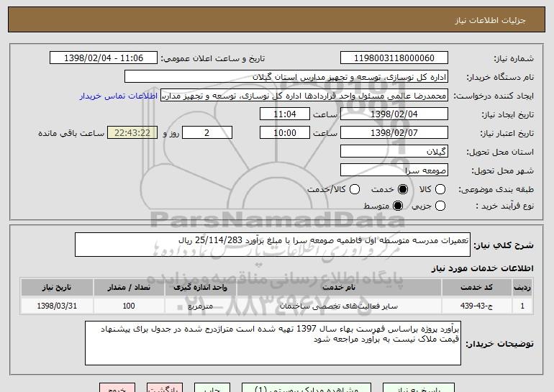This screenshot has width=554, height=392.
Task: Select the کالا radio button
Action: (x=440, y=189)
